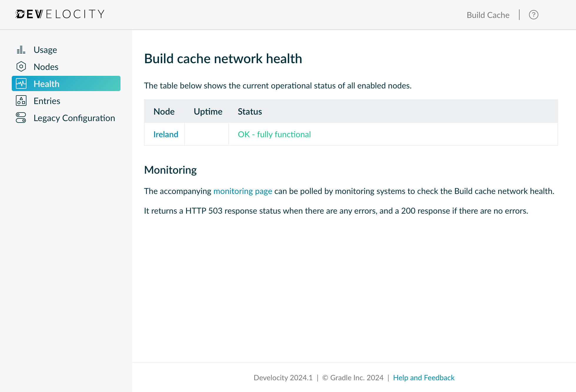Open the help question mark icon
This screenshot has width=576, height=392.
(x=533, y=15)
